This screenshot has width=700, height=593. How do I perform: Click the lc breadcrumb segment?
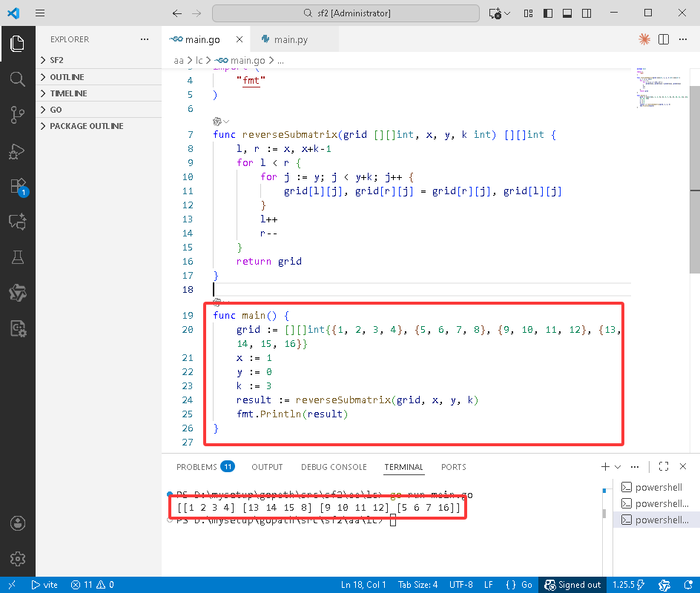coord(199,60)
